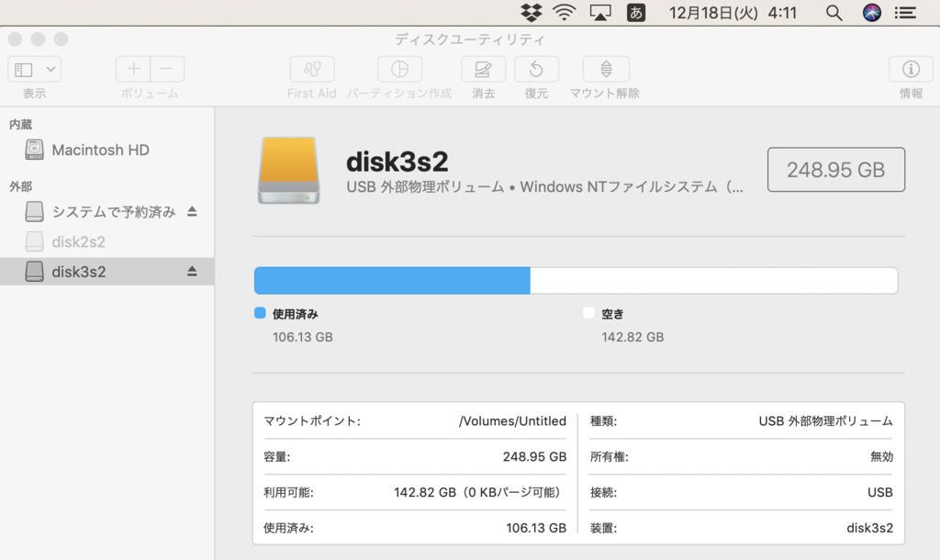Click the 142.82 GB value under 空き legend
Viewport: 940px width, 560px height.
(x=632, y=338)
